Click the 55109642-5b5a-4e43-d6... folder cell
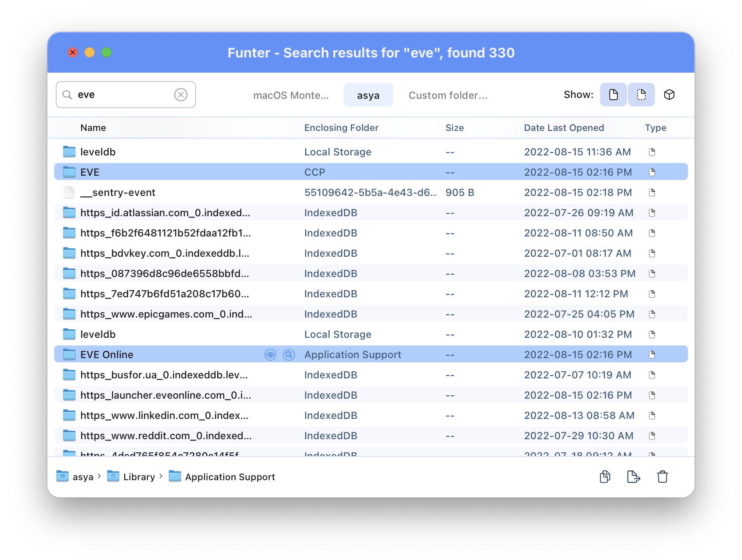 pyautogui.click(x=371, y=193)
